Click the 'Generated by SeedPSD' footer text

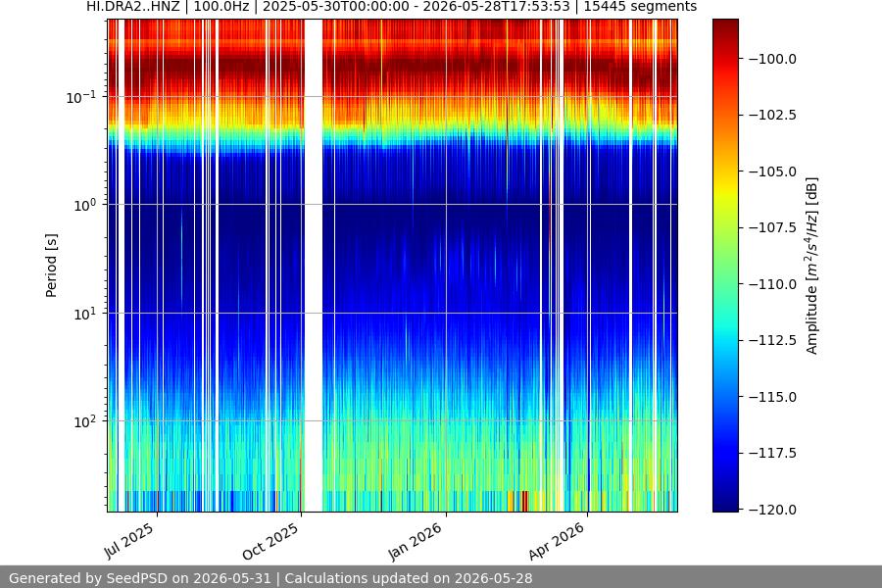(270, 578)
